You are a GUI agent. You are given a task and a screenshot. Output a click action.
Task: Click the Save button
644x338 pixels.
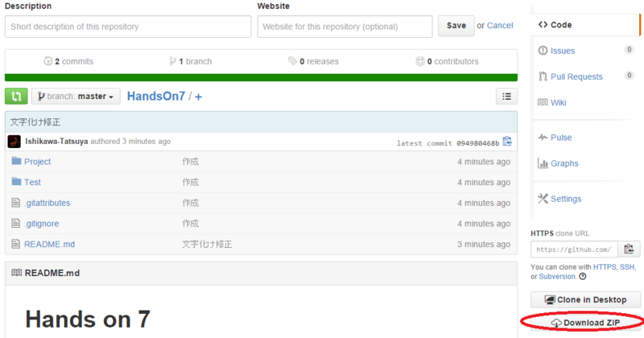[456, 26]
